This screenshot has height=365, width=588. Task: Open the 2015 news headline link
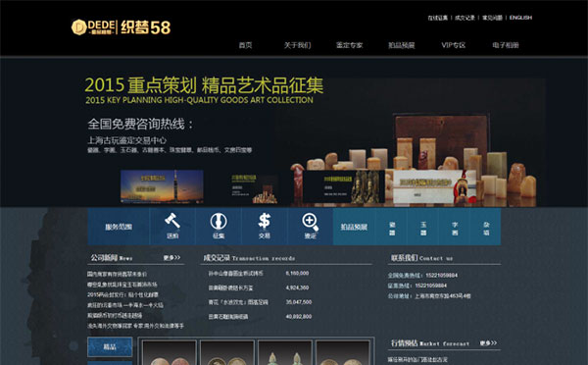click(122, 294)
